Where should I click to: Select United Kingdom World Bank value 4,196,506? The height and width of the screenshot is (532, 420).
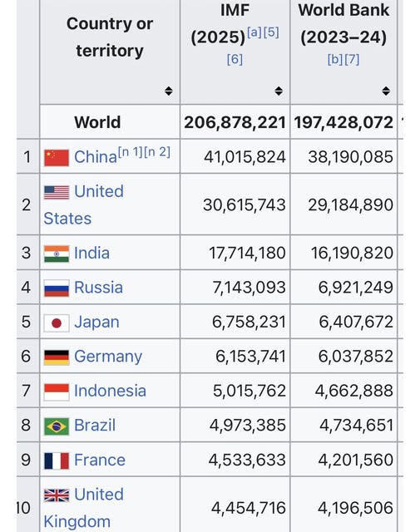(355, 508)
